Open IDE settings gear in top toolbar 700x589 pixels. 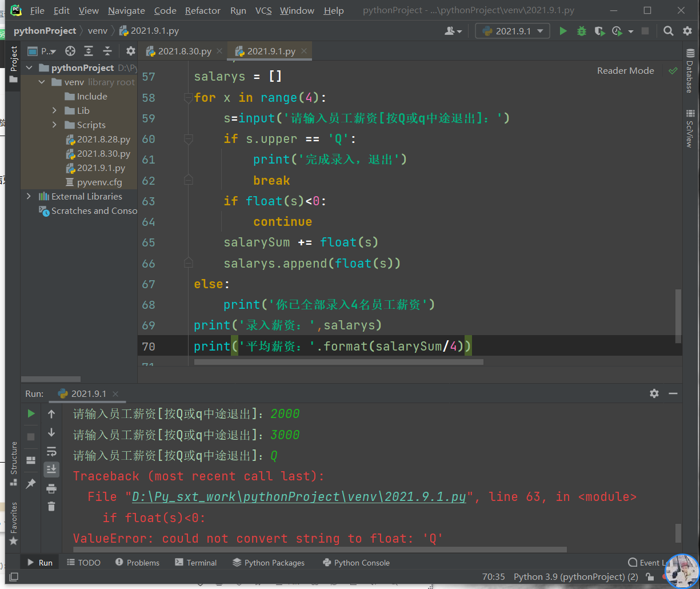(687, 31)
